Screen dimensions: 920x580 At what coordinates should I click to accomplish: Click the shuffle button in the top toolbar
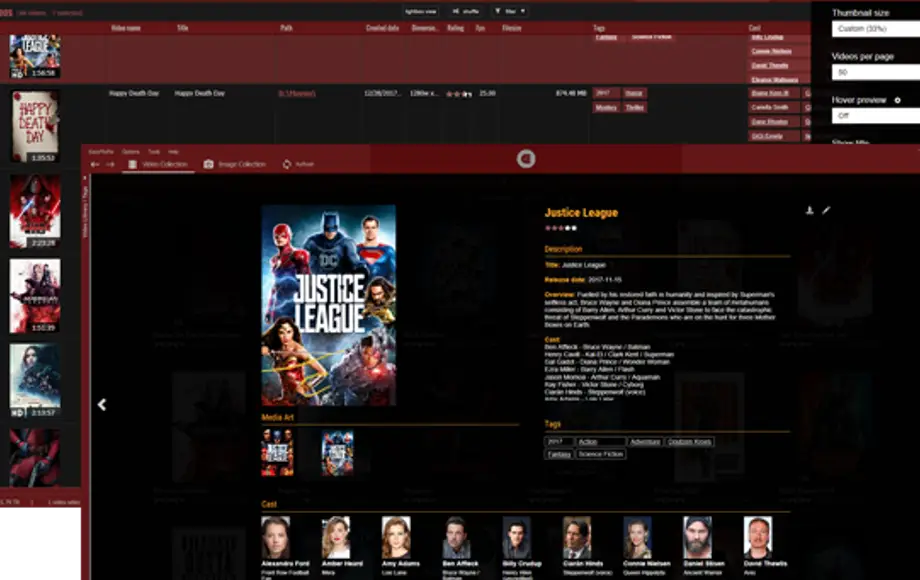tap(465, 11)
